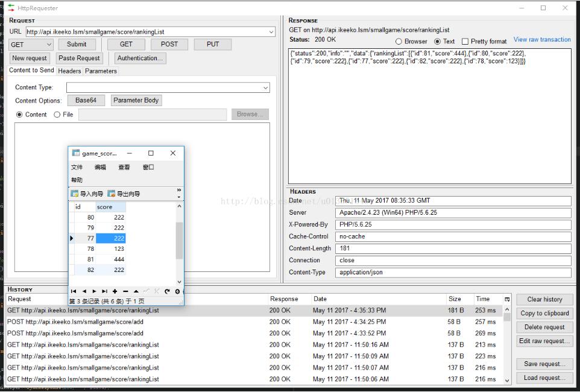Go to next record arrow
The height and width of the screenshot is (392, 580).
pyautogui.click(x=94, y=291)
